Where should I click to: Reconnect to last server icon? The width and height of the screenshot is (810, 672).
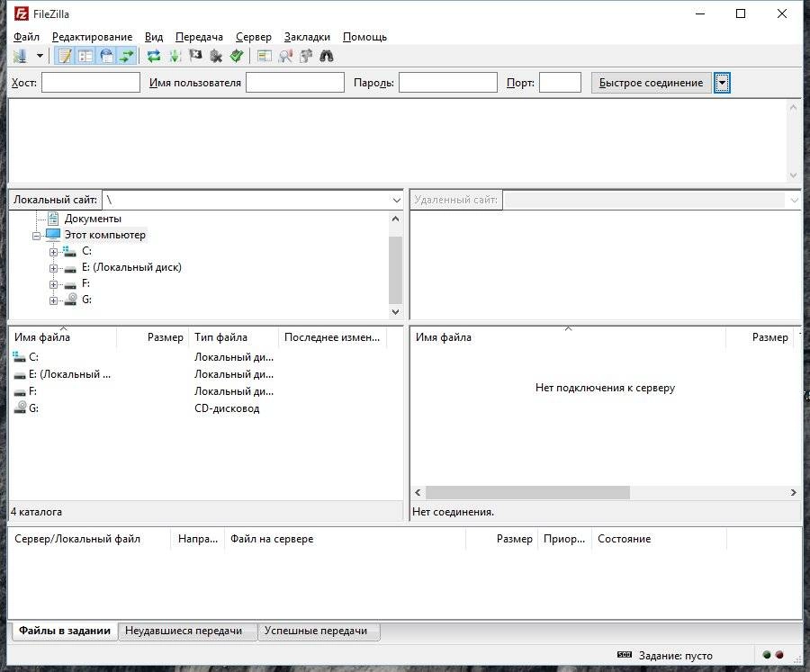[237, 56]
